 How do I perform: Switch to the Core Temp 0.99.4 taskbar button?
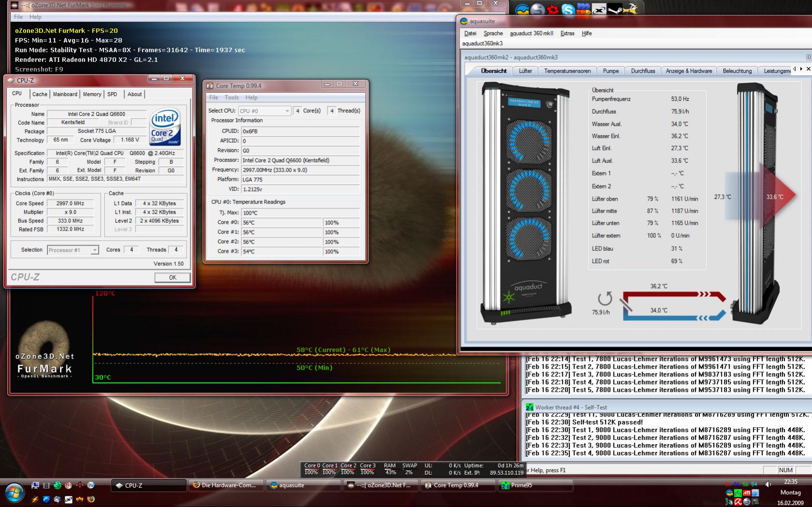(x=458, y=485)
